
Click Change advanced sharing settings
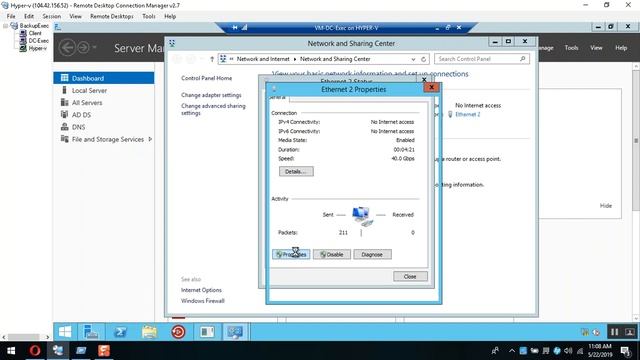coord(213,109)
